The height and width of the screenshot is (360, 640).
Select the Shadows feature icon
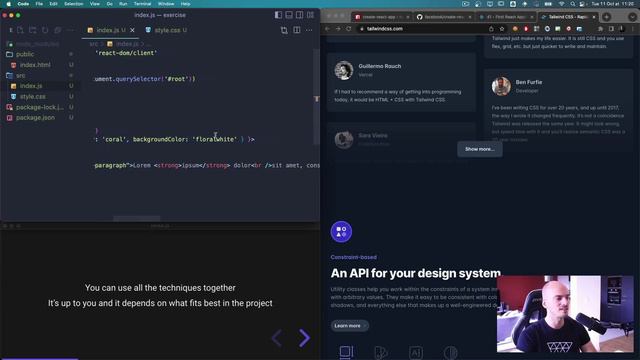[x=451, y=352]
